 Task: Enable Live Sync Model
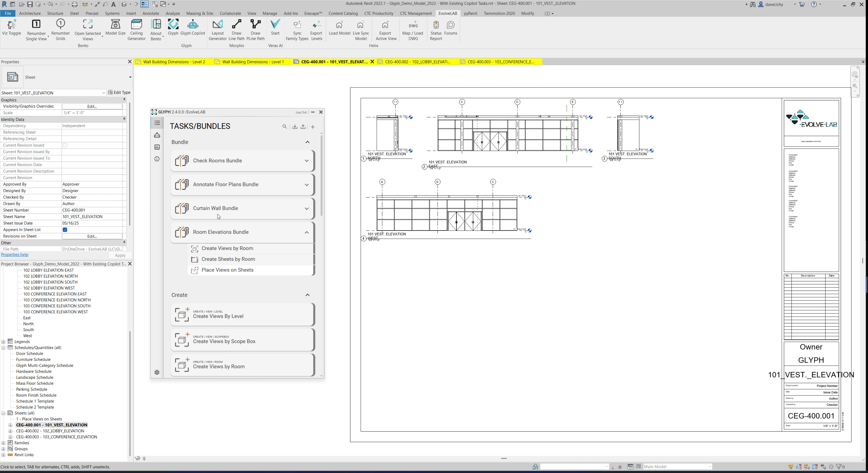tap(361, 30)
